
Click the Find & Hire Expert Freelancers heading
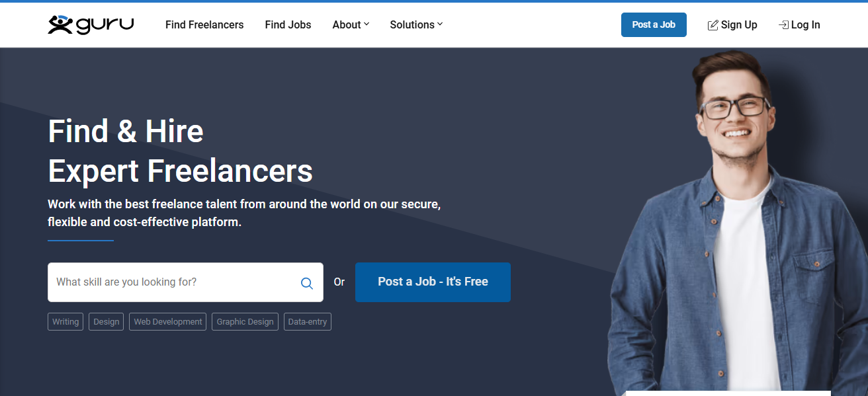tap(180, 151)
